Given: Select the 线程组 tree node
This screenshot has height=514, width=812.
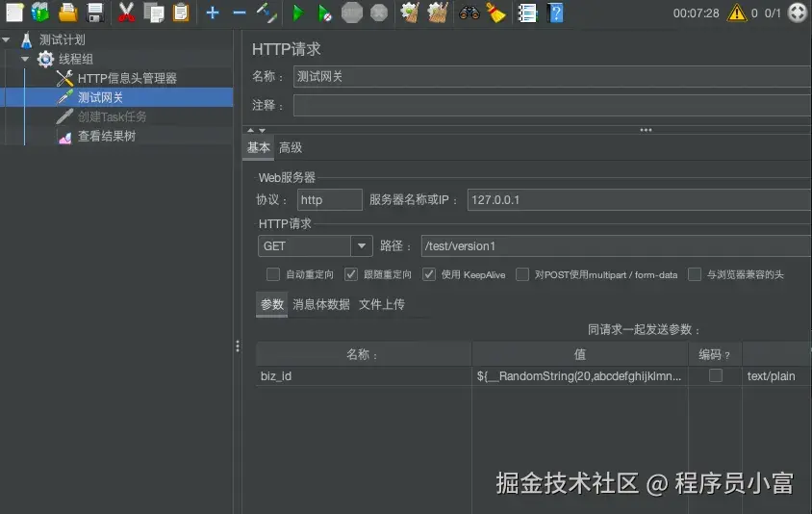Looking at the screenshot, I should point(76,59).
